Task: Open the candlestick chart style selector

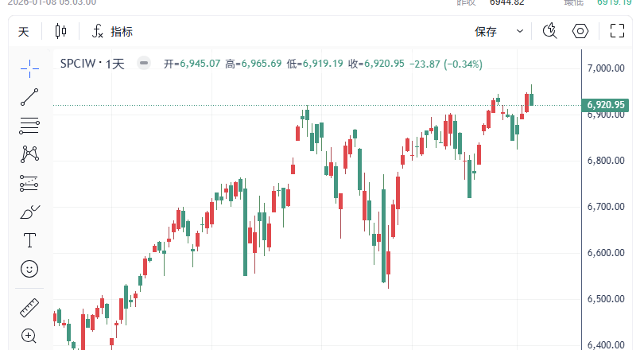Action: (61, 32)
